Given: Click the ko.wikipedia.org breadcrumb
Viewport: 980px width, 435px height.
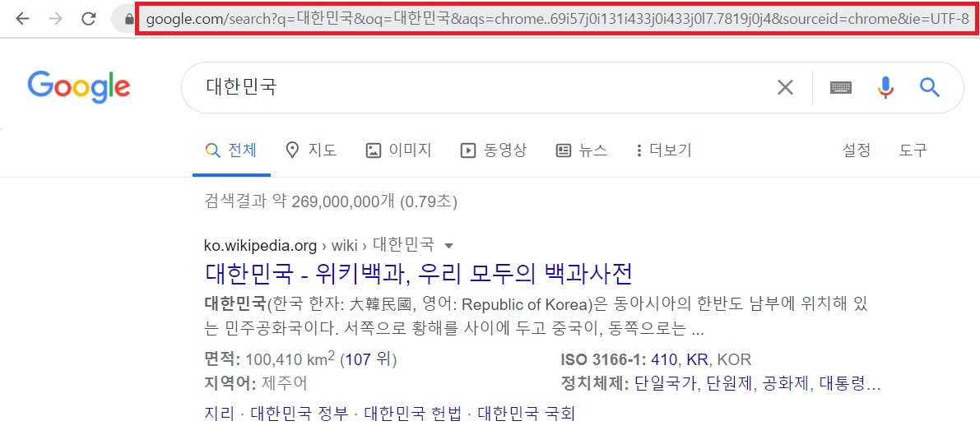Looking at the screenshot, I should click(x=260, y=245).
